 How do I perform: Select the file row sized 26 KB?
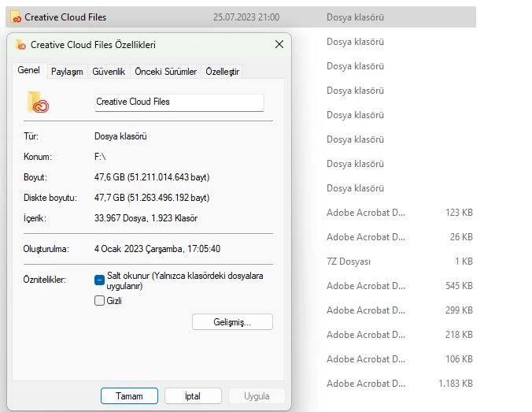400,237
